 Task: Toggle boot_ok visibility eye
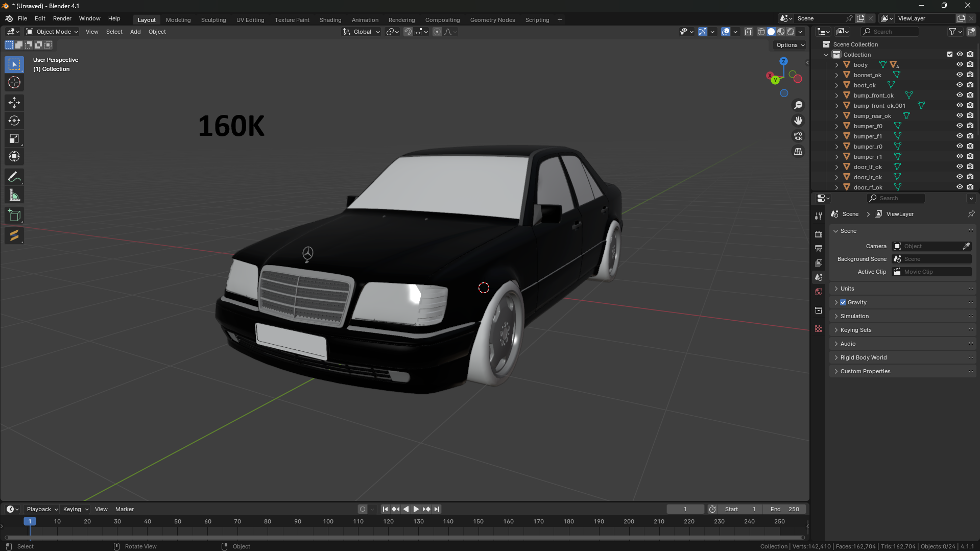[960, 85]
